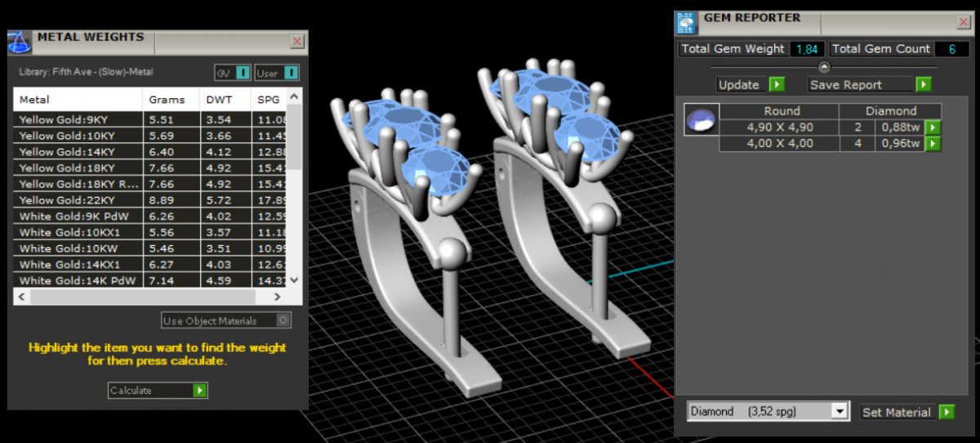Select the Yellow Gold:9KY row
Viewport: 980px width, 443px height.
click(x=151, y=119)
